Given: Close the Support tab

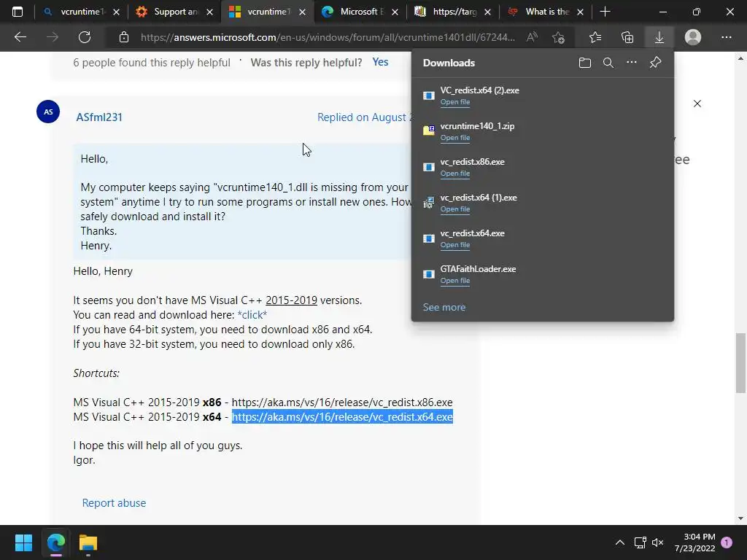Looking at the screenshot, I should [209, 12].
